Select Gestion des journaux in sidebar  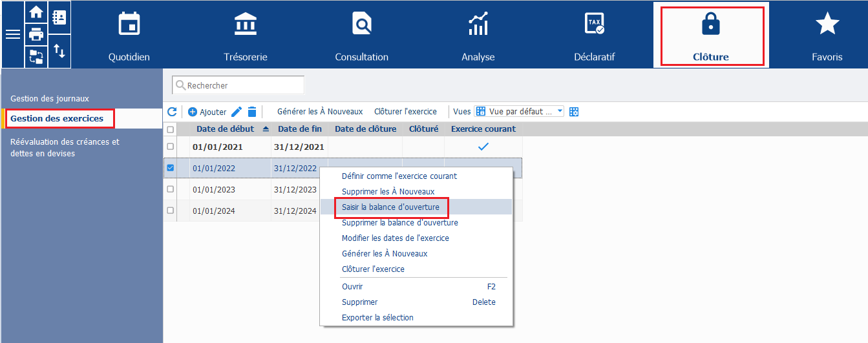click(50, 98)
